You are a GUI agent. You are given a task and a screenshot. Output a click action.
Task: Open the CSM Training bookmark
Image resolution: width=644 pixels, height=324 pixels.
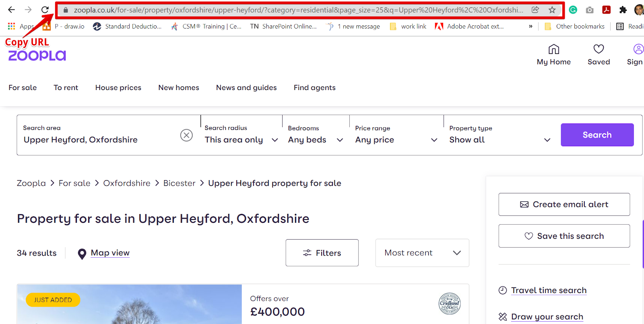[x=206, y=26]
